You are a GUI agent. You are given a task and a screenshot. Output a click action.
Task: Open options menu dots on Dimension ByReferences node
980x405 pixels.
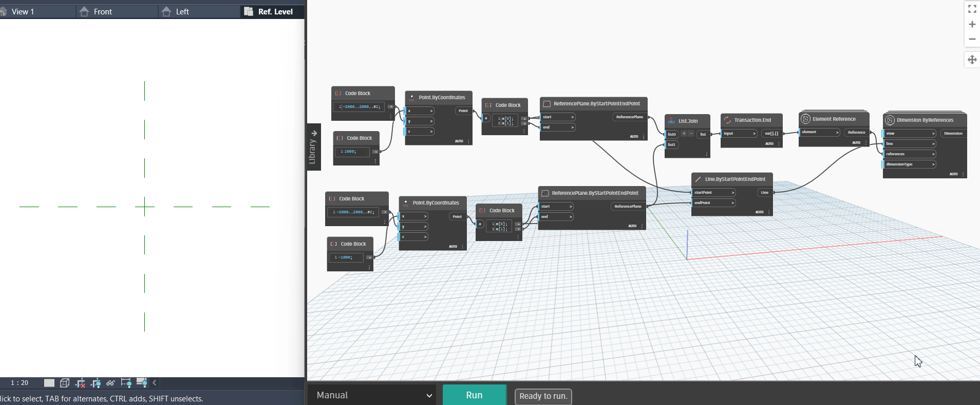[963, 174]
